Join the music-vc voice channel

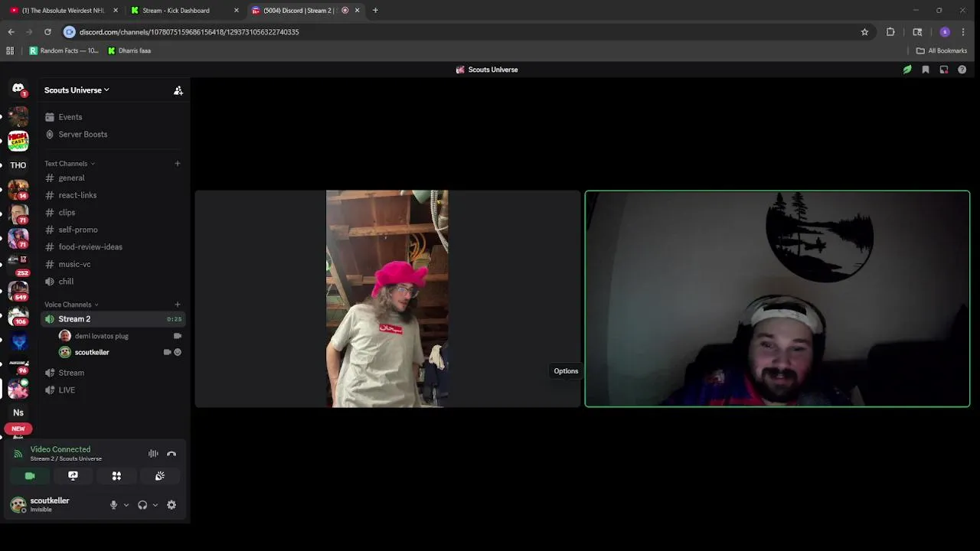click(115, 264)
